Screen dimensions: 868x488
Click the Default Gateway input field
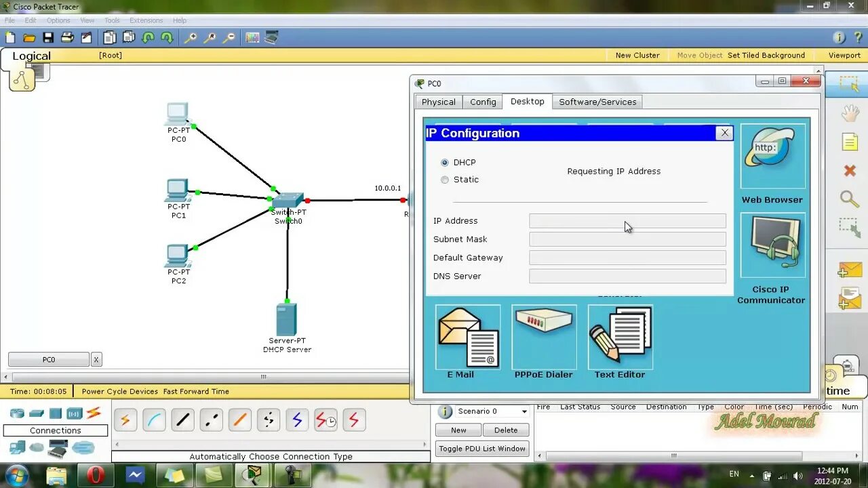click(x=627, y=258)
